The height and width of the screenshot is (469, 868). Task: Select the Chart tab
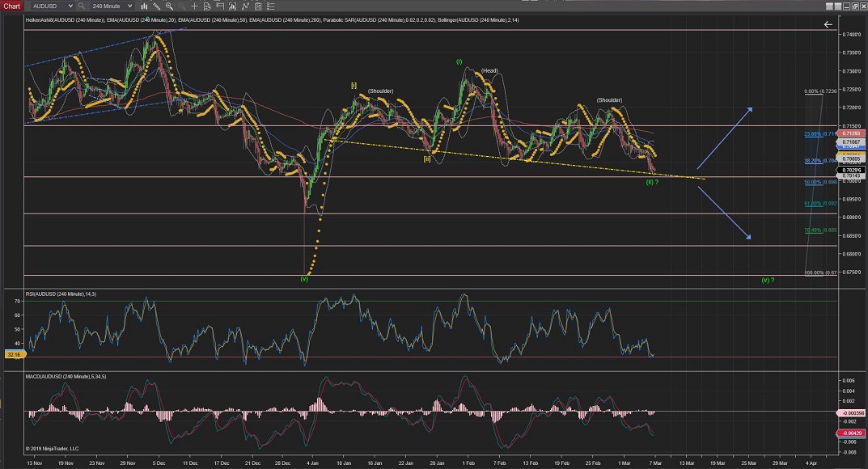coord(11,6)
